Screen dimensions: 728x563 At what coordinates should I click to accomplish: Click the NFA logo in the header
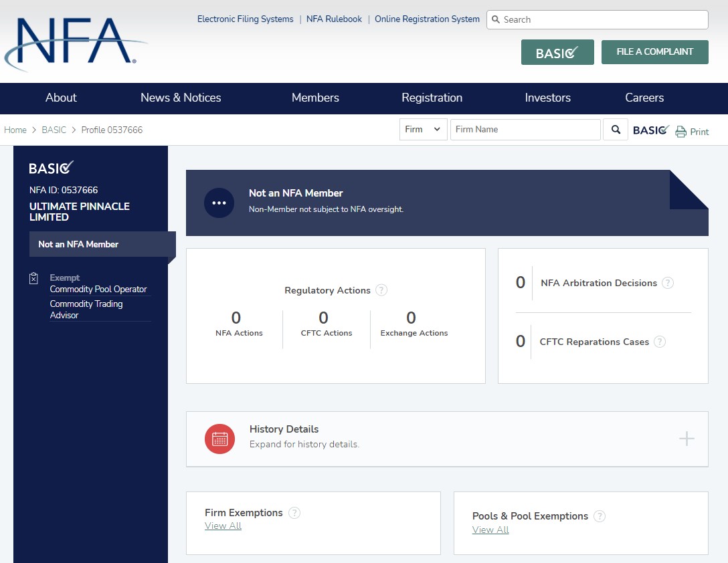point(75,43)
